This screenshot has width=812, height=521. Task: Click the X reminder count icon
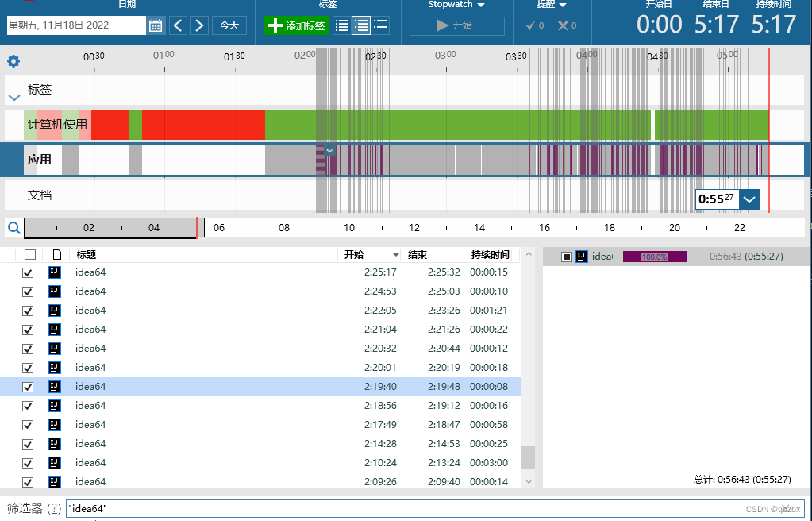coord(567,25)
